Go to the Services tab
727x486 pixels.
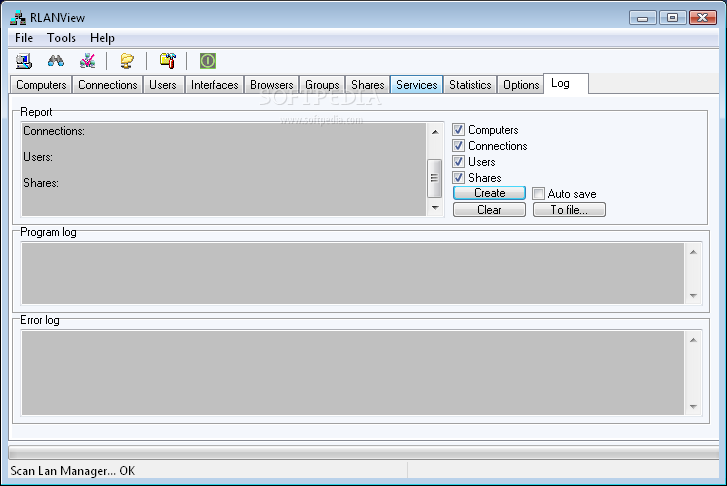tap(416, 85)
